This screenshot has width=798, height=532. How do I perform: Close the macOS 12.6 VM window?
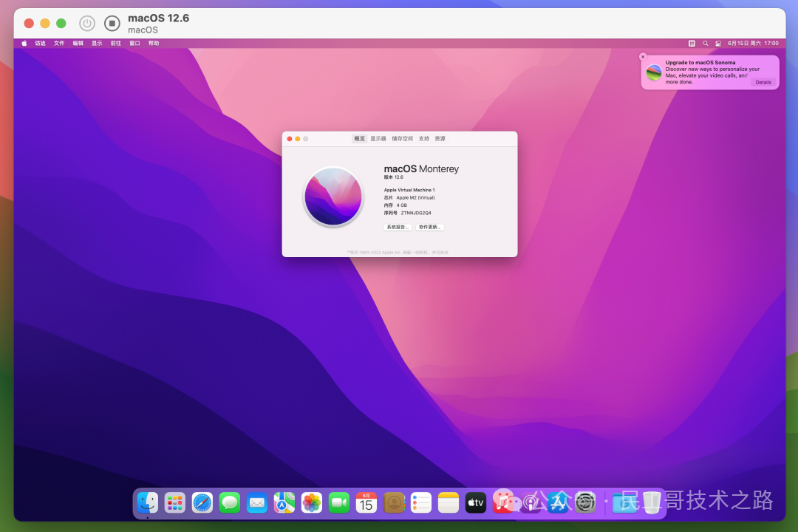coord(29,24)
